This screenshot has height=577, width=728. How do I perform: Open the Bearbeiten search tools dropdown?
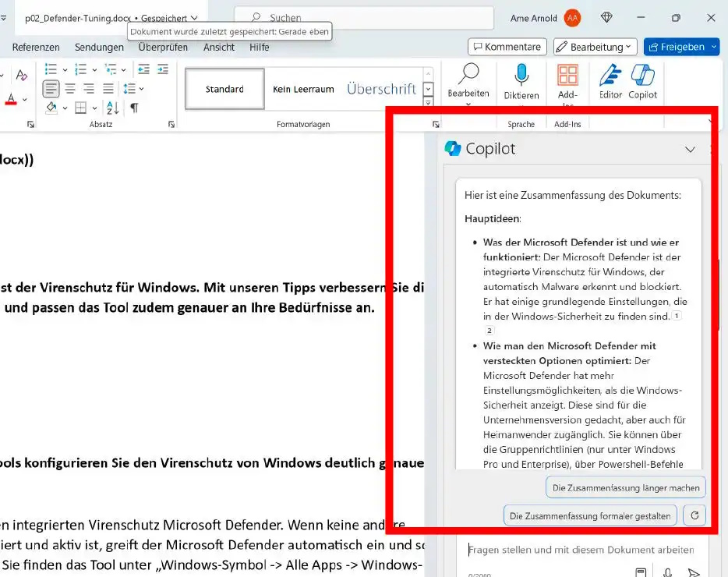(x=468, y=81)
